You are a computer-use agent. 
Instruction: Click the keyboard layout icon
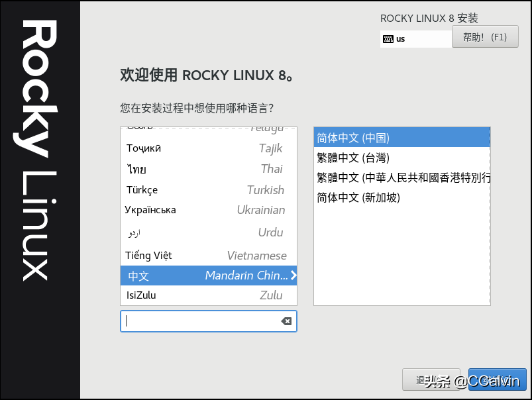[388, 39]
